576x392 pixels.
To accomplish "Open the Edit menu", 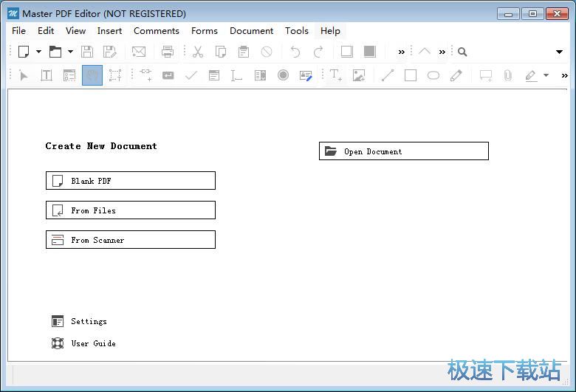I will (46, 31).
